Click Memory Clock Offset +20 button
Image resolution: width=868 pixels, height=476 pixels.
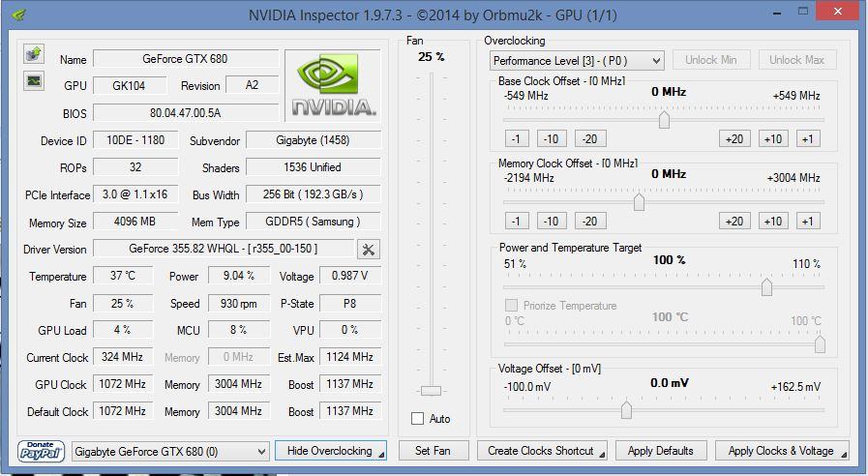pyautogui.click(x=734, y=221)
